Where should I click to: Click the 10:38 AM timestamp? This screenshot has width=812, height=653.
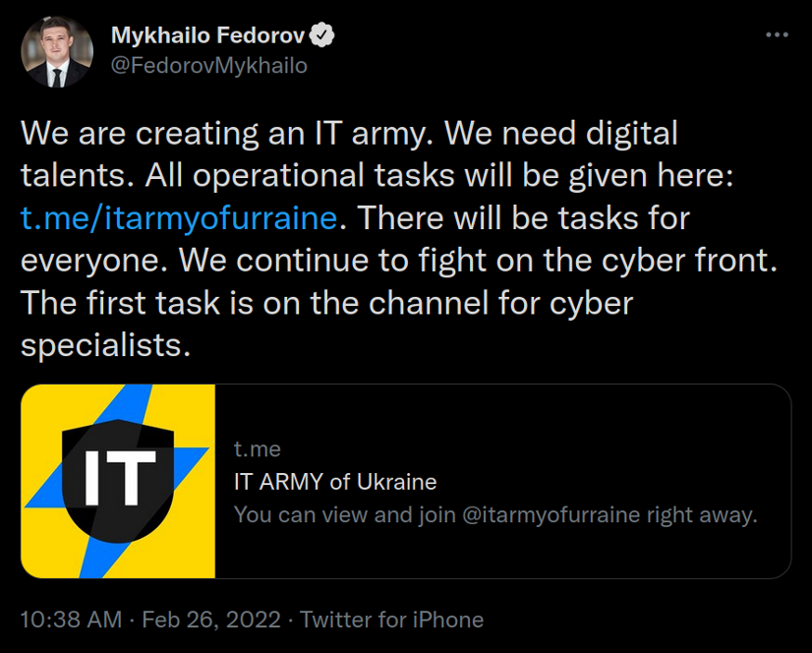tap(71, 620)
